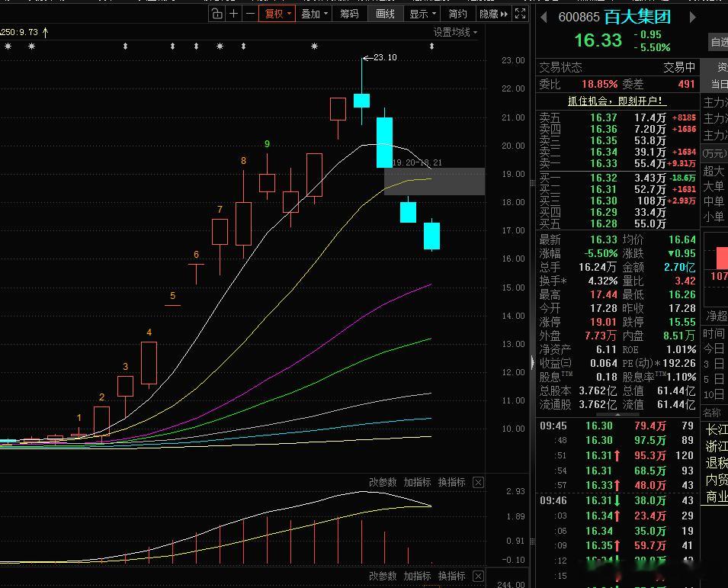Click the 09:46 16.31 trade tick row
Screen dimensions: 728x588
pos(617,501)
